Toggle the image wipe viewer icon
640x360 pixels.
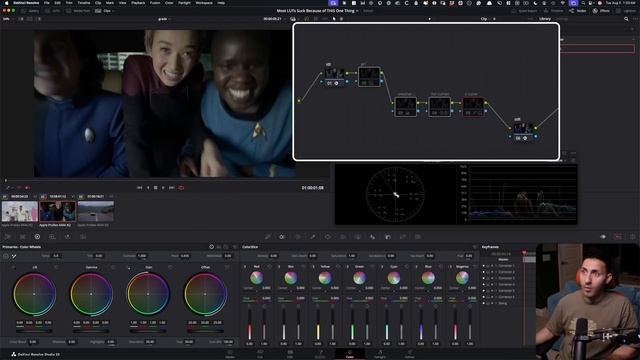21,19
